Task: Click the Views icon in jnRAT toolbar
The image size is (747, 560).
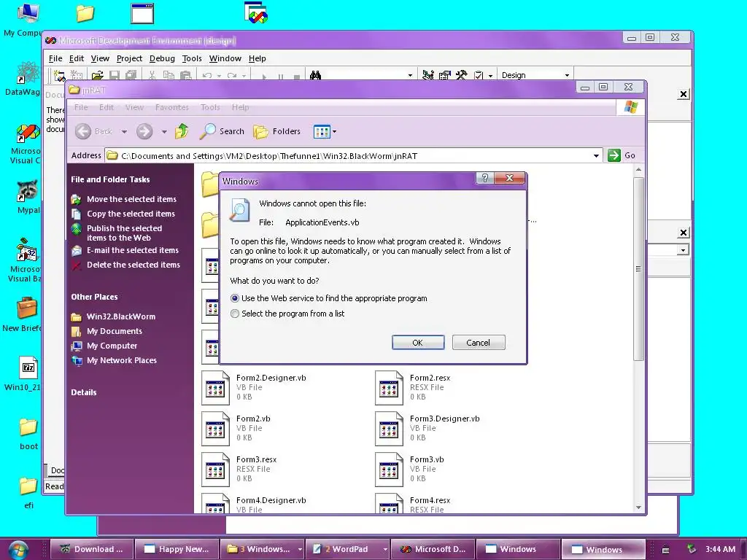Action: (322, 131)
